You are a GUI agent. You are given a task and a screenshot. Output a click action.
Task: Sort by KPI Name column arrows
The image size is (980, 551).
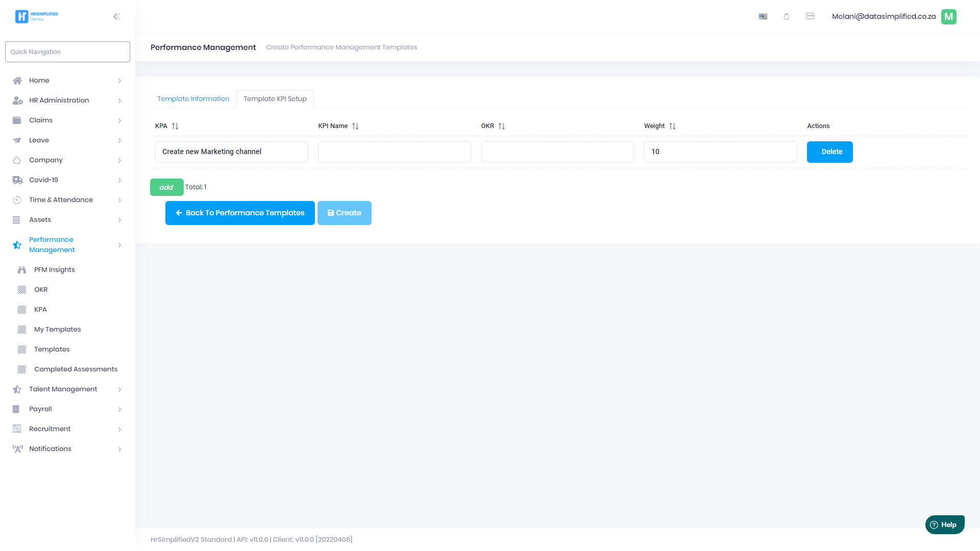click(x=355, y=126)
